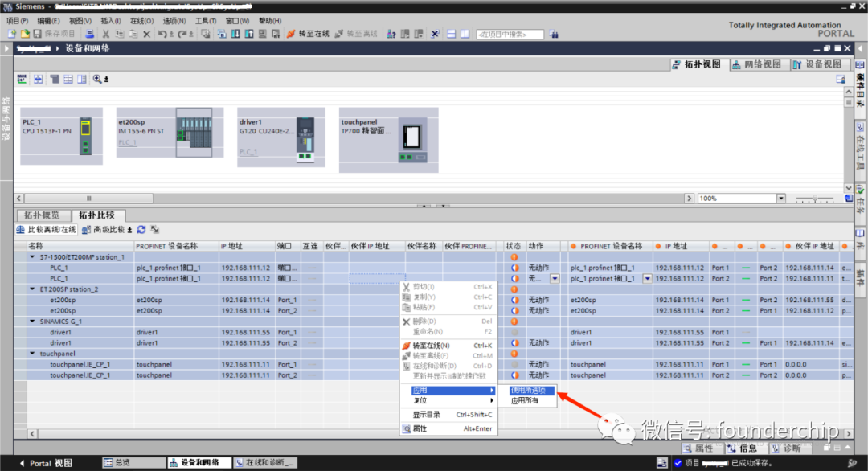Open the 工具(T) menu

[206, 20]
